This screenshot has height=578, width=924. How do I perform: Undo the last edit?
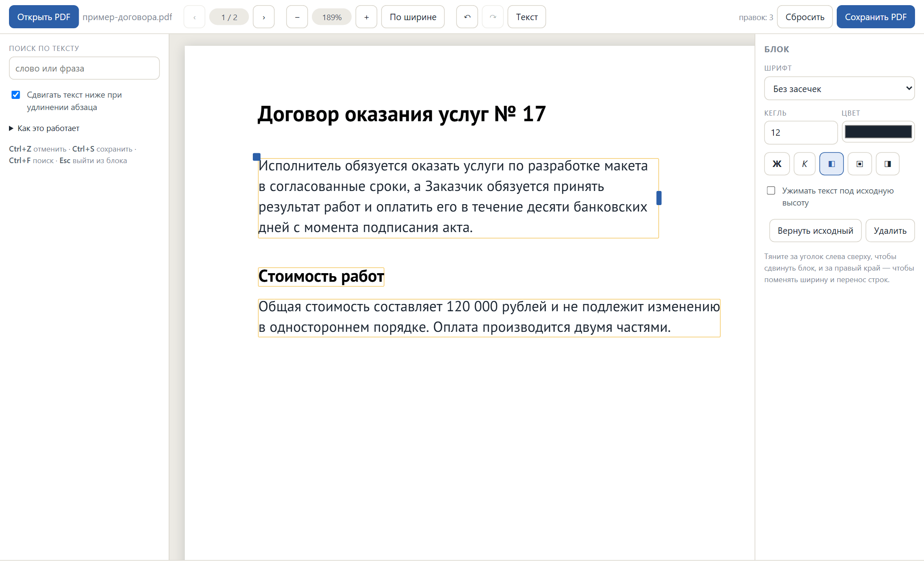coord(467,17)
